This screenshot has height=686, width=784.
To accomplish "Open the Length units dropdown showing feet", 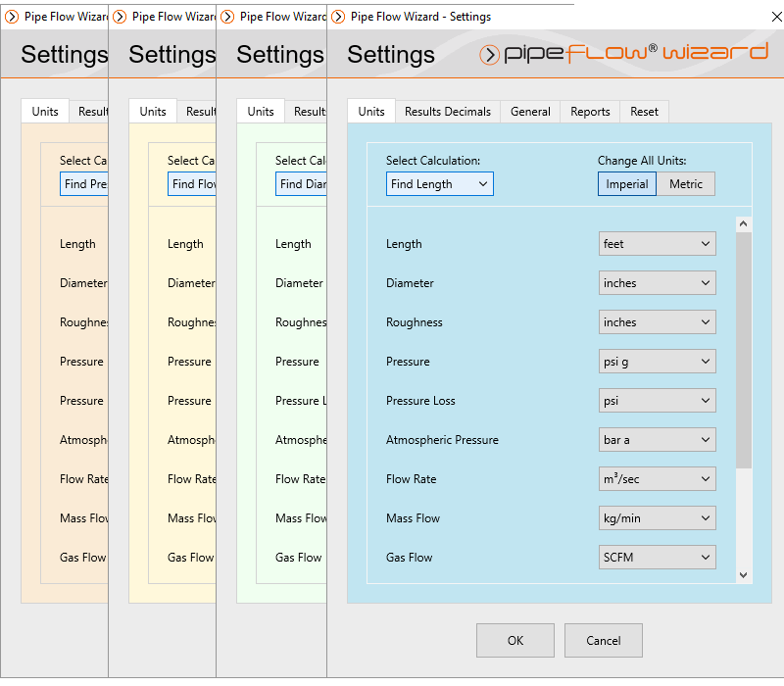I will tap(657, 243).
